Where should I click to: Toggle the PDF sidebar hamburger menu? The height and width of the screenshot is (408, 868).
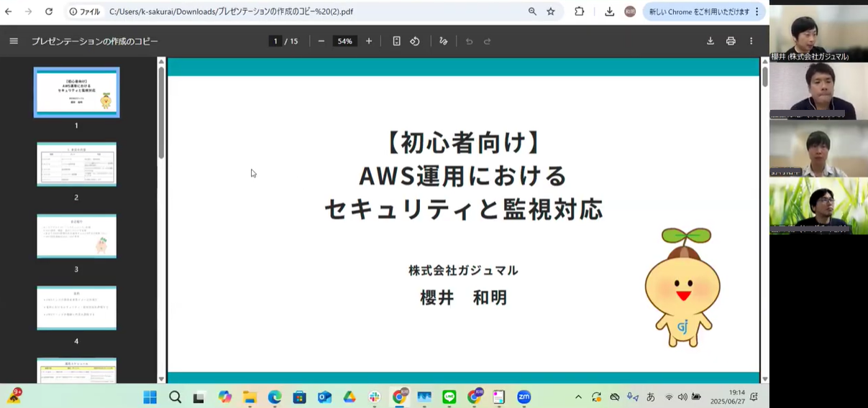(x=14, y=41)
